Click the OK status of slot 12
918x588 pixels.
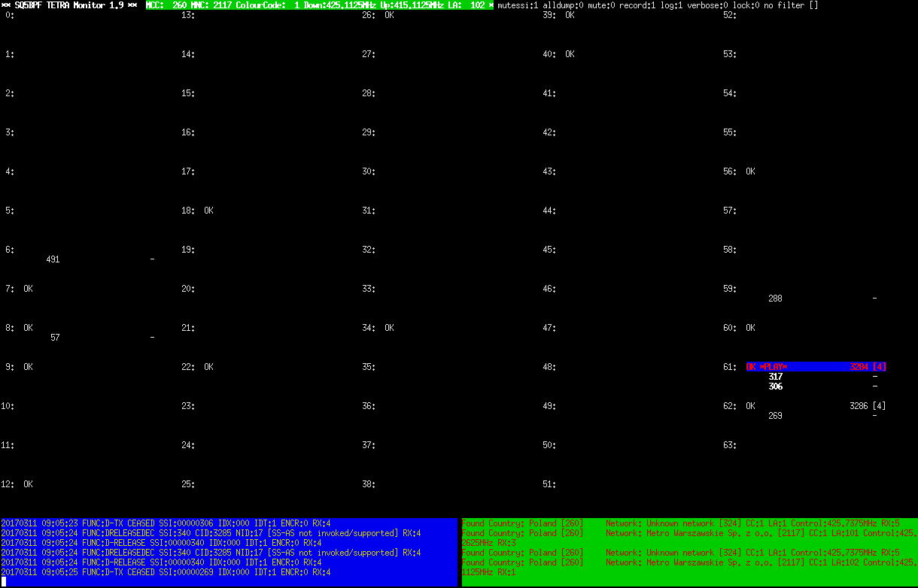[x=28, y=484]
